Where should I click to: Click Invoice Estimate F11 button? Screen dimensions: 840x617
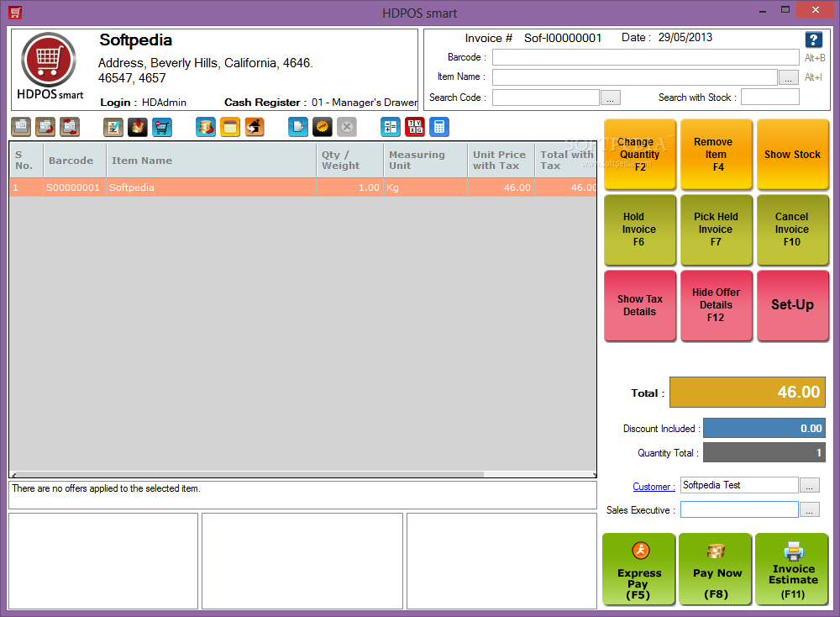792,569
